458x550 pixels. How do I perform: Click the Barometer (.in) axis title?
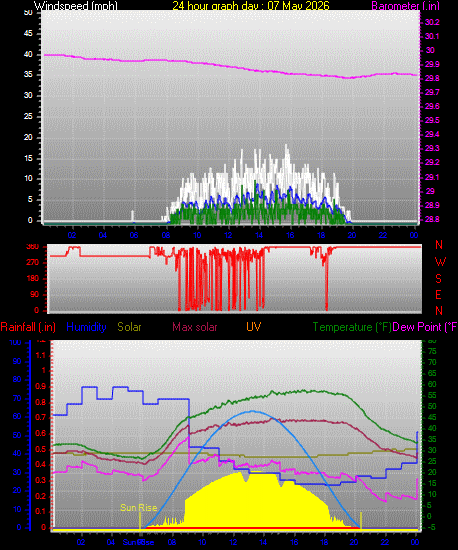tap(405, 6)
